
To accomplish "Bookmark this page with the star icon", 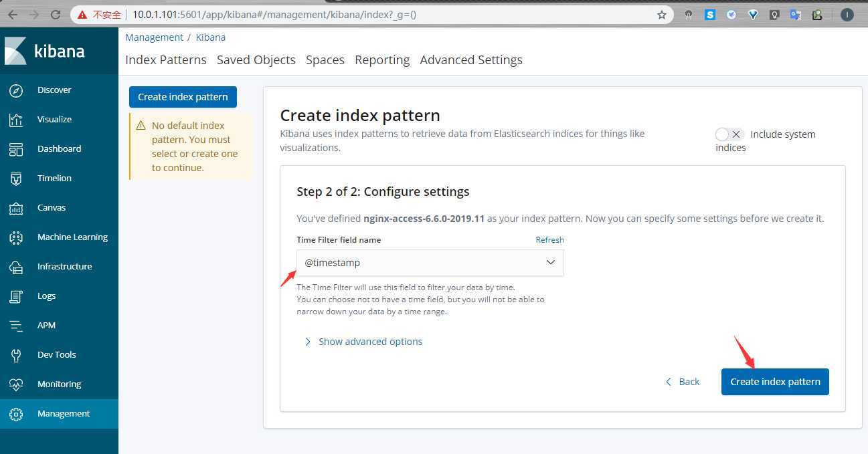I will 662,14.
